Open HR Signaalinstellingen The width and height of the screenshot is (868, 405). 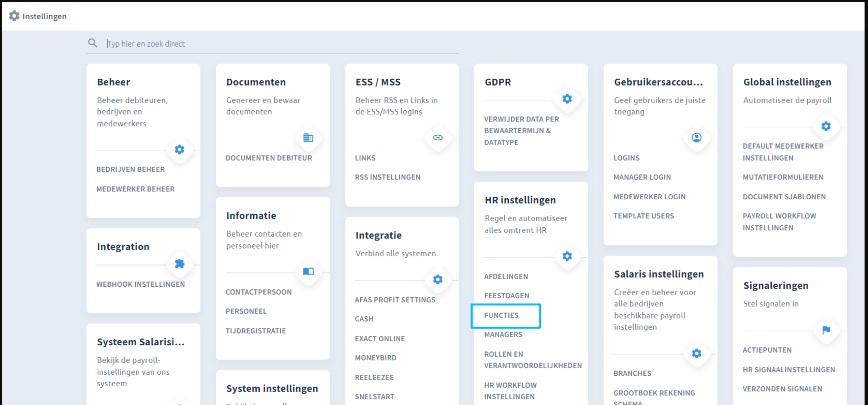(x=789, y=369)
